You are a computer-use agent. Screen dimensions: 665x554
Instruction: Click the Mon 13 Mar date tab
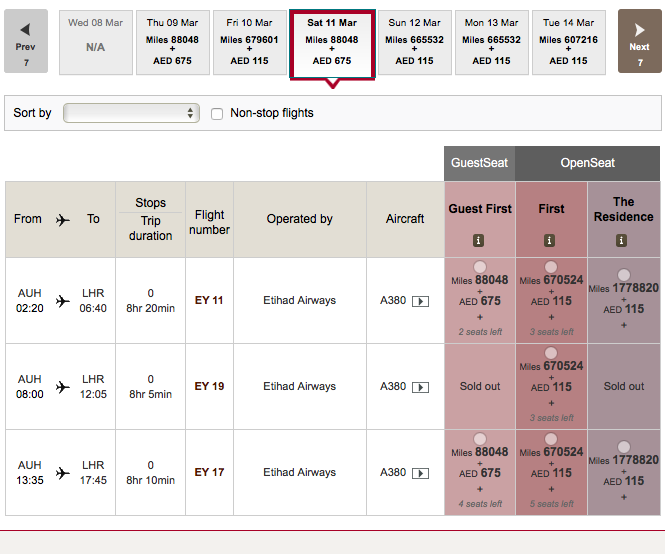coord(491,42)
